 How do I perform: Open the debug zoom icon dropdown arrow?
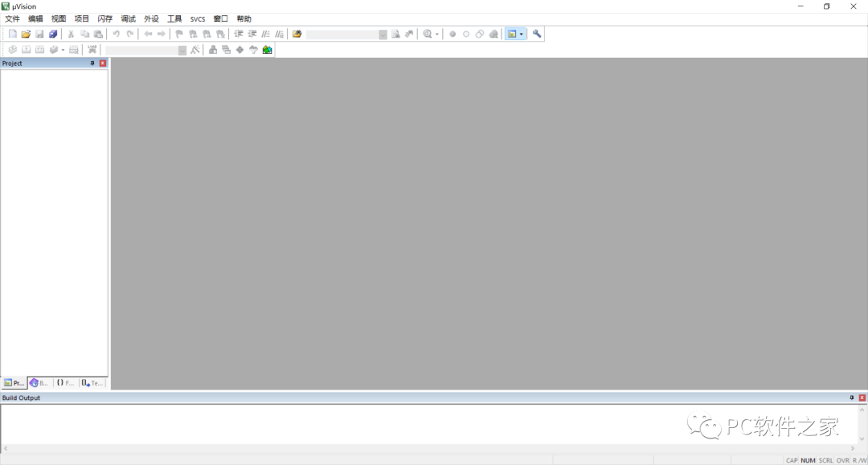(x=436, y=34)
